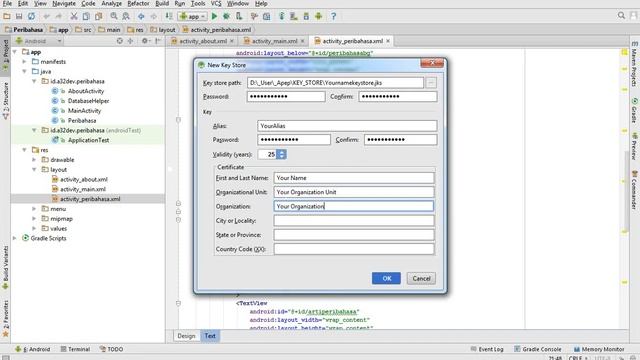640x360 pixels.
Task: Click the Debug app bug icon
Action: [x=226, y=16]
